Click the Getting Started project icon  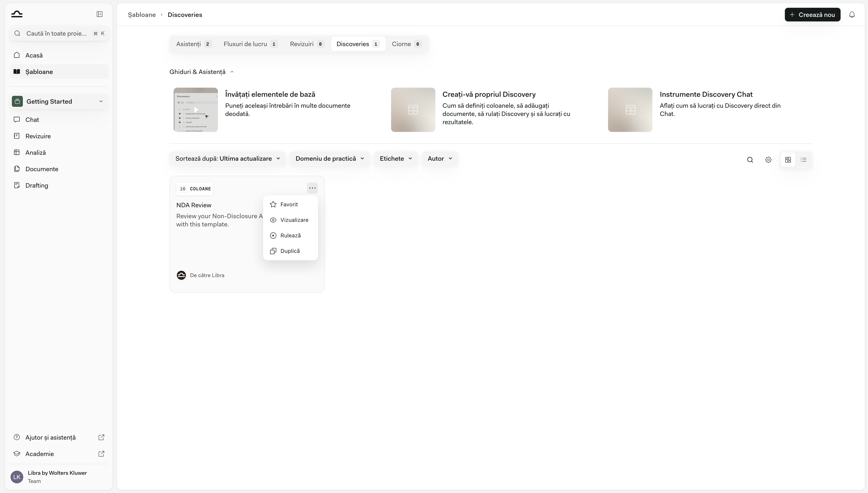pyautogui.click(x=17, y=101)
